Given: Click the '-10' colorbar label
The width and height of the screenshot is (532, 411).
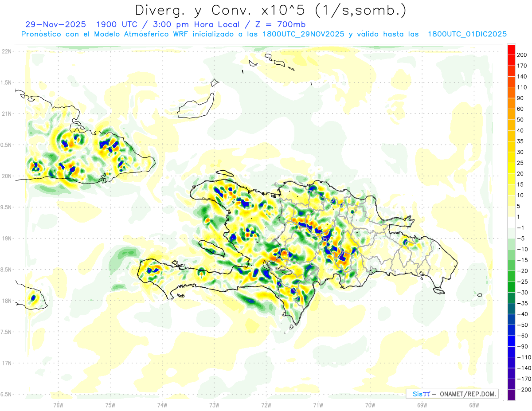Looking at the screenshot, I should click(x=523, y=249).
